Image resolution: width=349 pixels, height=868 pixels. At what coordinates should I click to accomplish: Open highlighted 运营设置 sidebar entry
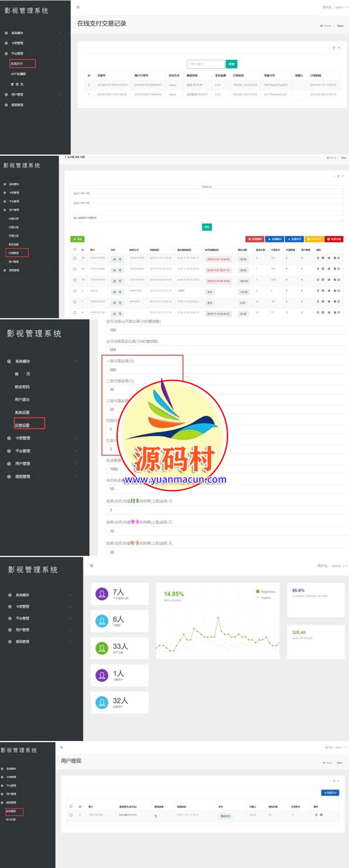pos(29,423)
